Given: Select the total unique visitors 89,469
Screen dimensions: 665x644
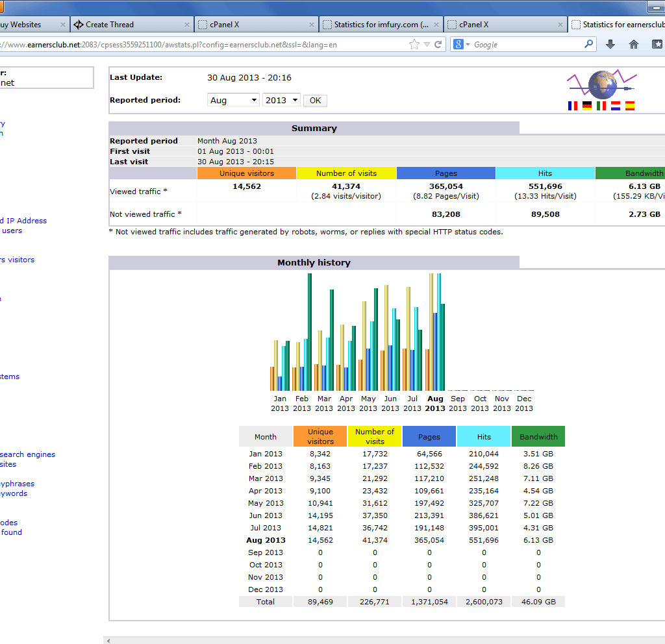Looking at the screenshot, I should (x=320, y=602).
